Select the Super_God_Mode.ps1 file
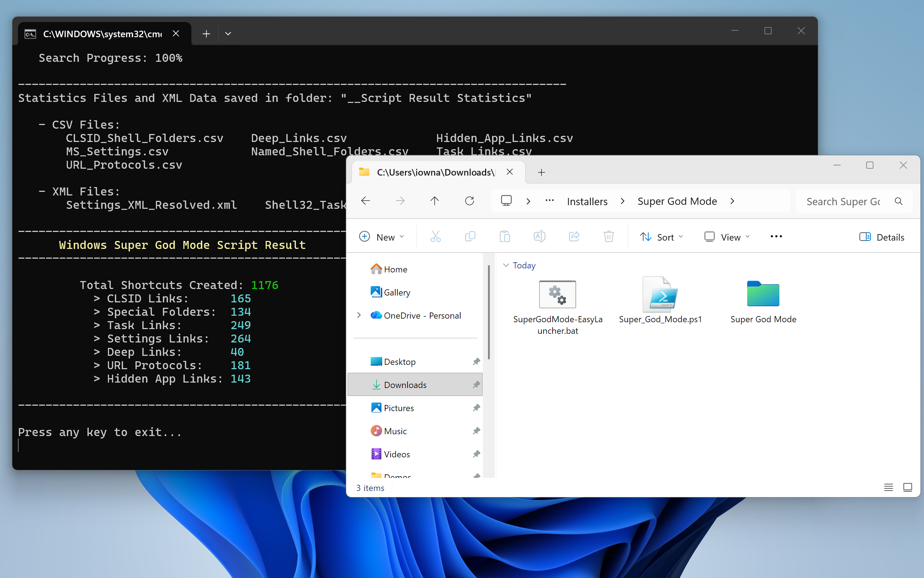The width and height of the screenshot is (924, 578). point(661,301)
